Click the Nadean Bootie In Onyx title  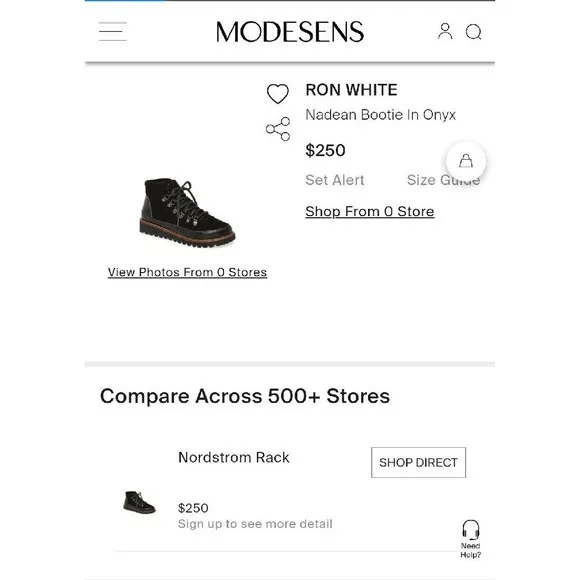(x=381, y=115)
